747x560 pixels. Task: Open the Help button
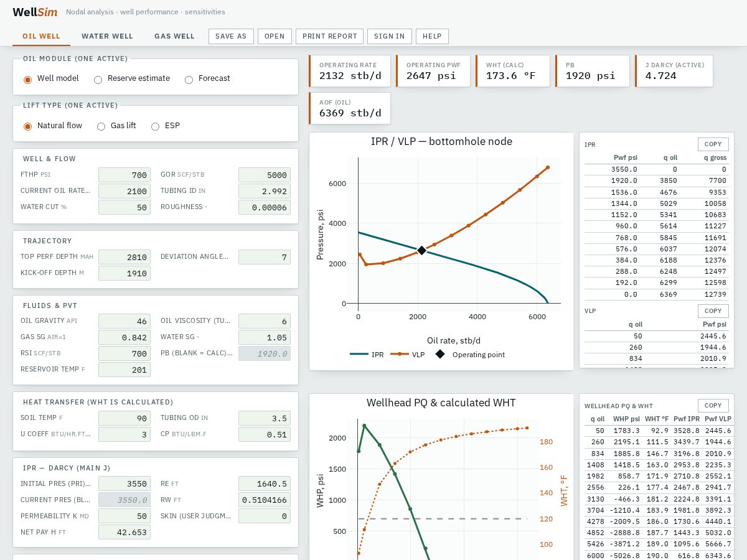[x=432, y=36]
